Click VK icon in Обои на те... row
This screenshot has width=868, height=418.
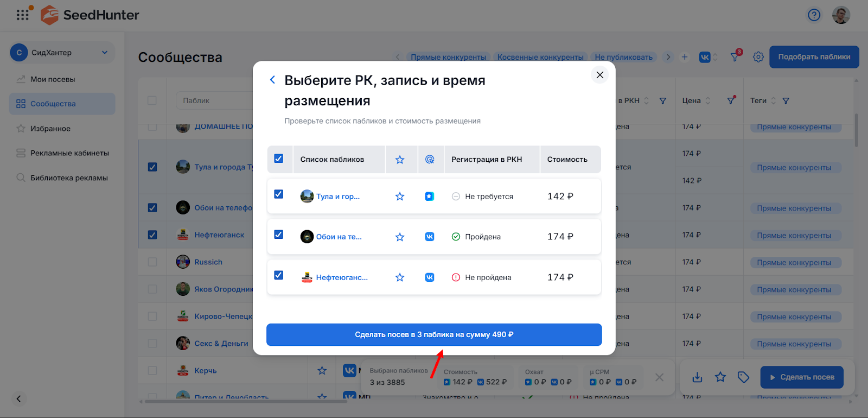tap(430, 237)
